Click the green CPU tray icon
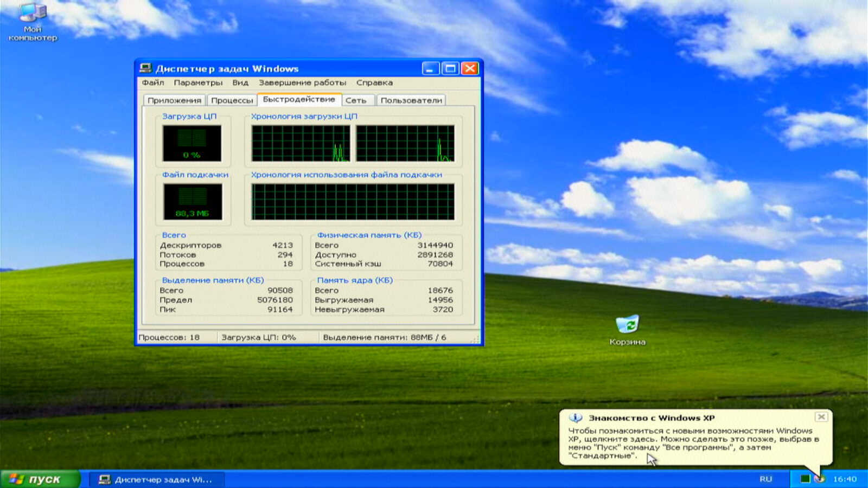This screenshot has width=868, height=488. 805,479
